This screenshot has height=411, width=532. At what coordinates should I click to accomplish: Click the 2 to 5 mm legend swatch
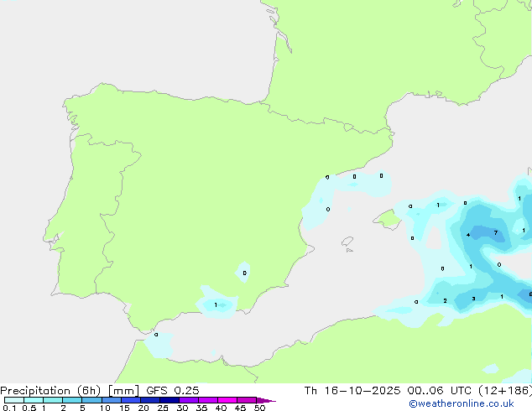pos(72,400)
